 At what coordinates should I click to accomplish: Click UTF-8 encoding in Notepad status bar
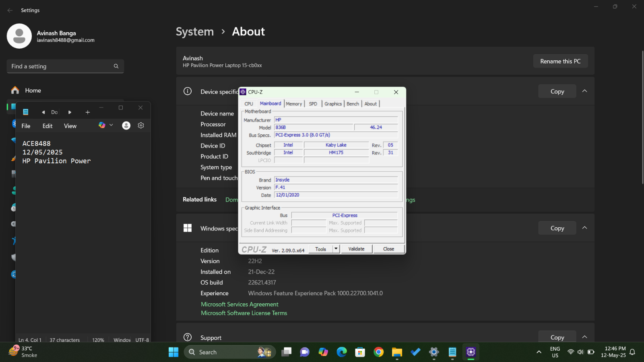click(x=142, y=340)
